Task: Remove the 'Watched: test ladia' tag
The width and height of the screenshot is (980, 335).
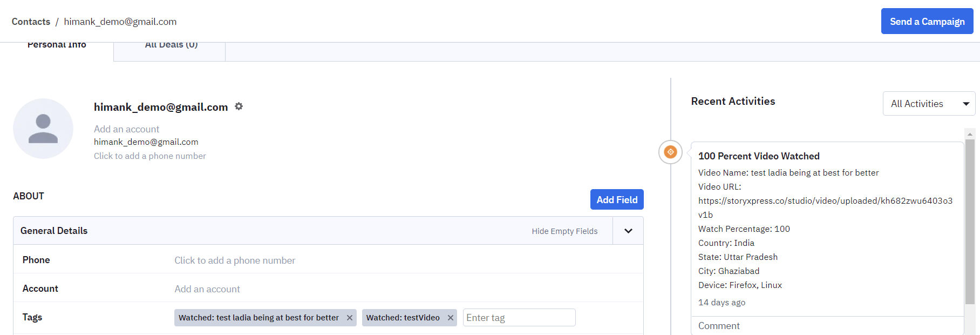Action: point(350,318)
